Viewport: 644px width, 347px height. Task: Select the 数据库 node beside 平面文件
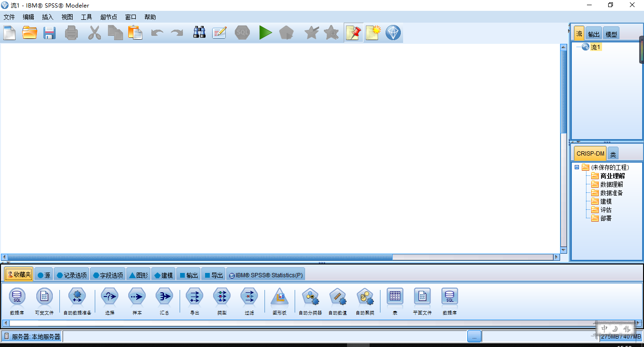point(450,300)
